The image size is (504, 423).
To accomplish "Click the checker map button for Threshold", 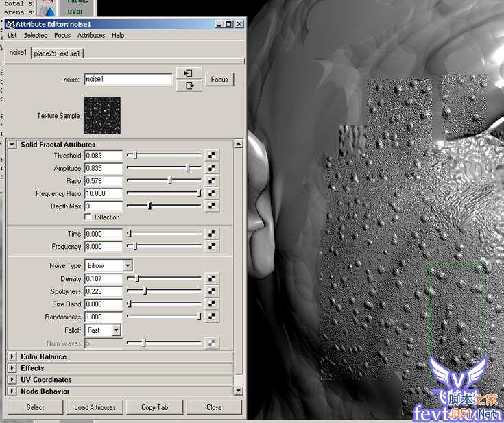I will point(211,155).
